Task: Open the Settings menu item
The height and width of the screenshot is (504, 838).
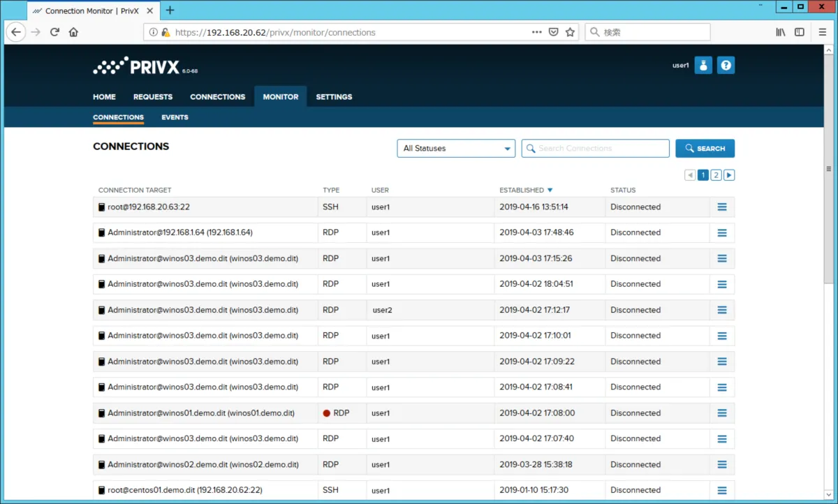Action: tap(334, 97)
